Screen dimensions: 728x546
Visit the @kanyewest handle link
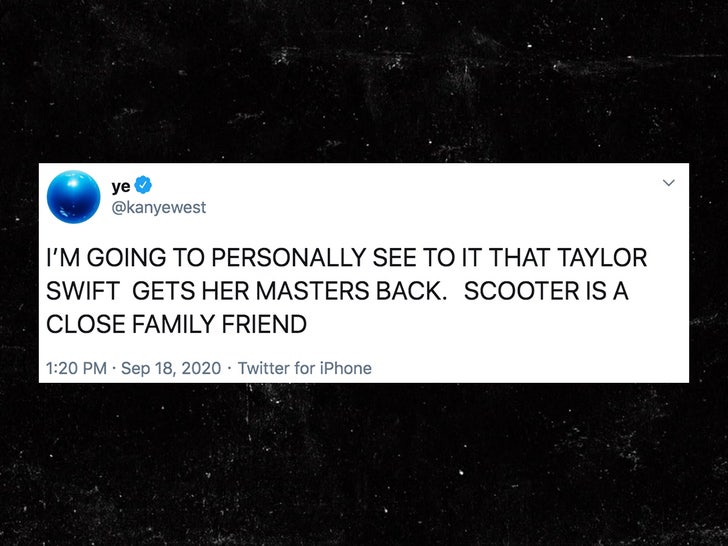pos(158,207)
